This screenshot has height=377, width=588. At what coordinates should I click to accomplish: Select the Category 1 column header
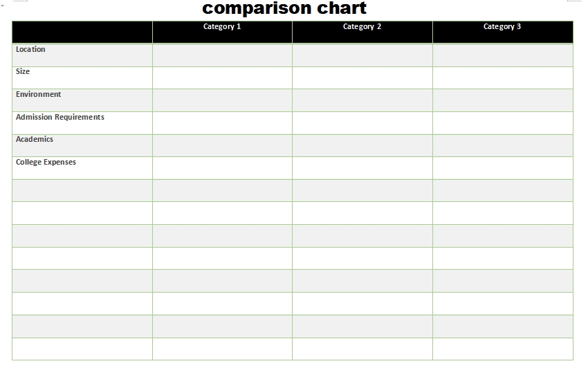(222, 27)
